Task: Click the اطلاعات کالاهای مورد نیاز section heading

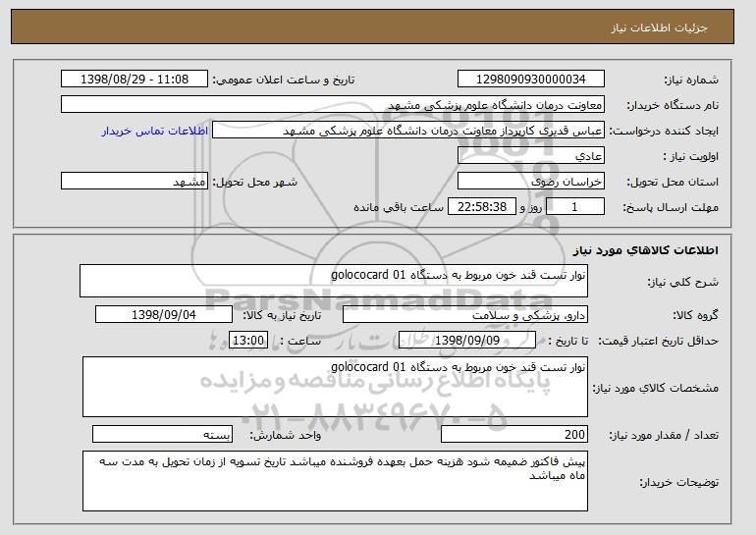Action: (646, 250)
